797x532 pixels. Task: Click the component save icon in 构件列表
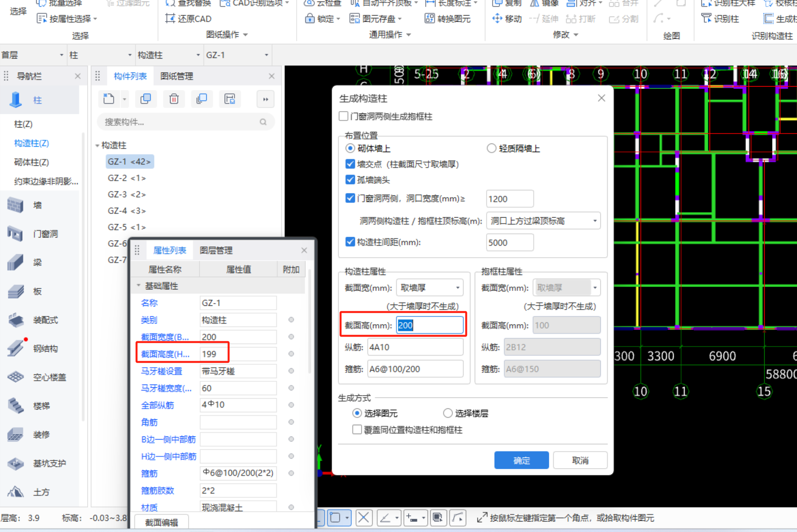(230, 99)
